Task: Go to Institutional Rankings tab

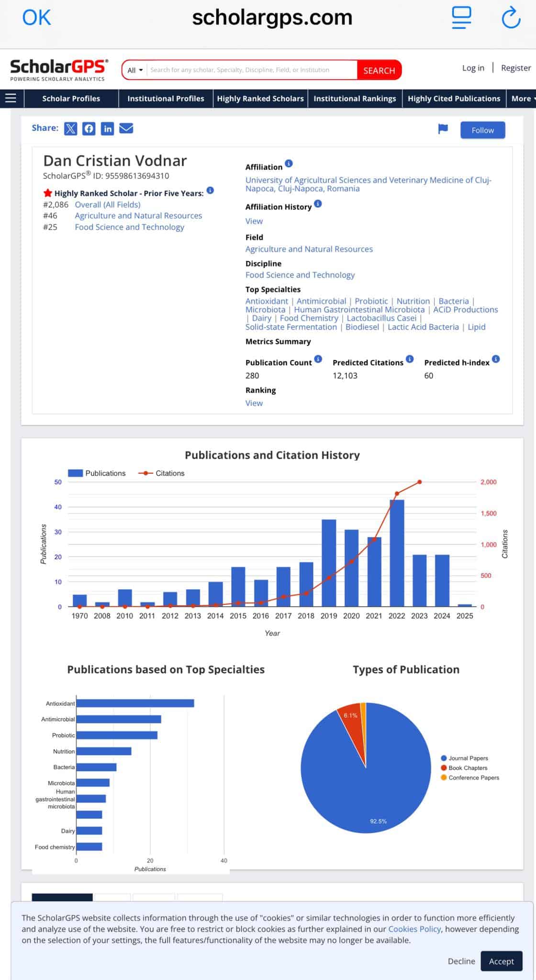Action: (x=355, y=99)
